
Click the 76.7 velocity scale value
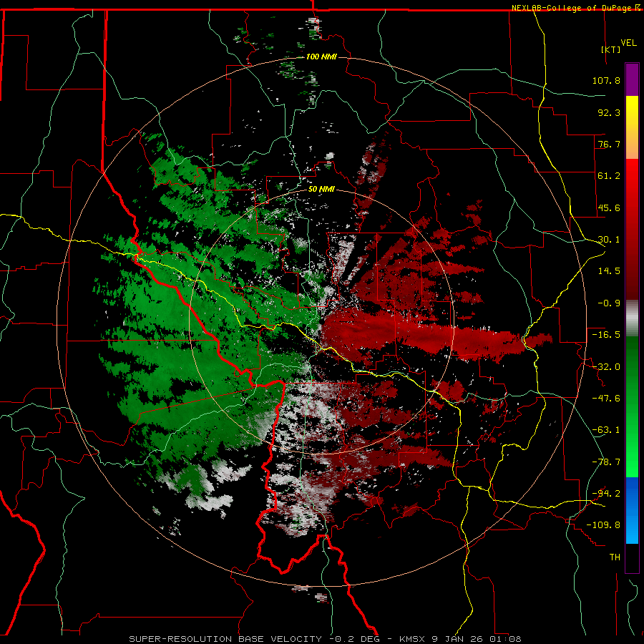point(609,144)
